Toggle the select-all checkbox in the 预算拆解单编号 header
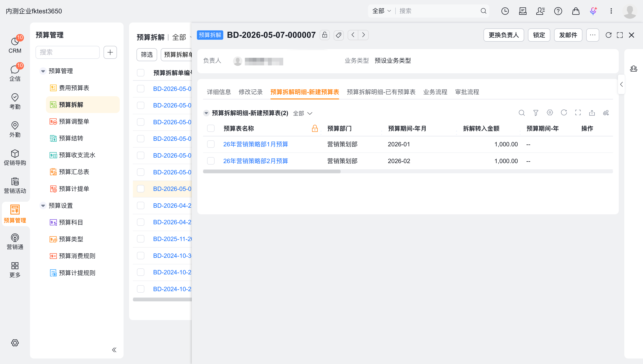This screenshot has height=364, width=643. pyautogui.click(x=141, y=73)
